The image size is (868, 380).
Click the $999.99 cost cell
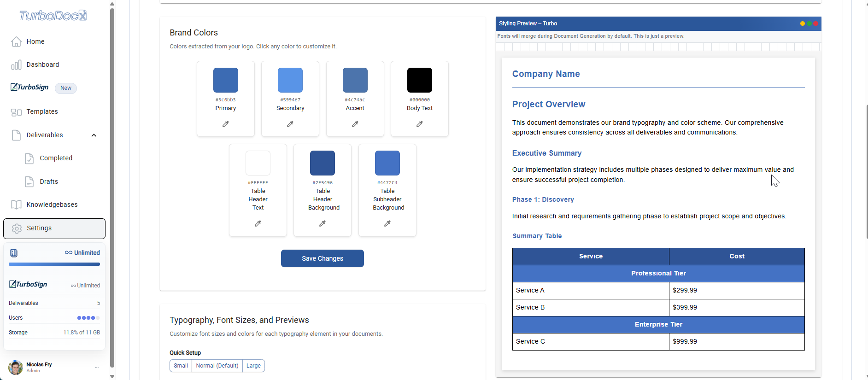pyautogui.click(x=737, y=342)
